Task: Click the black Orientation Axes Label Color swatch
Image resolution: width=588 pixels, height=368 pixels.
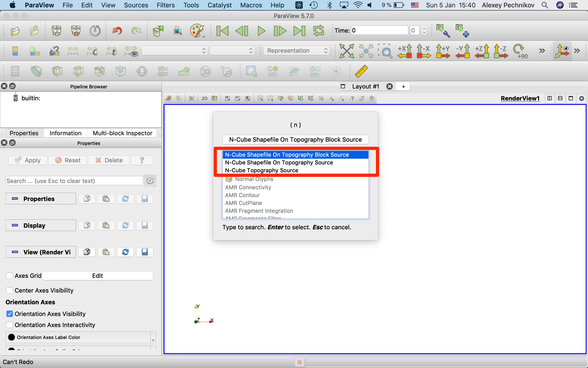Action: 12,337
